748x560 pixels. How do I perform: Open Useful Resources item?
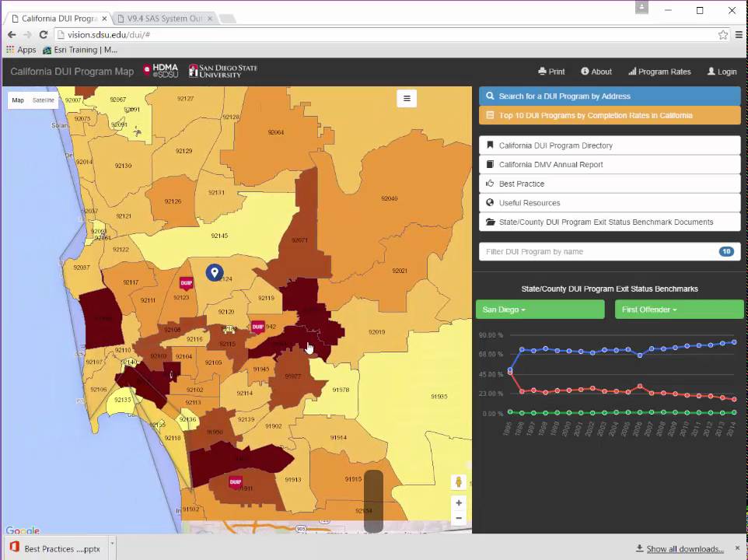tap(610, 203)
